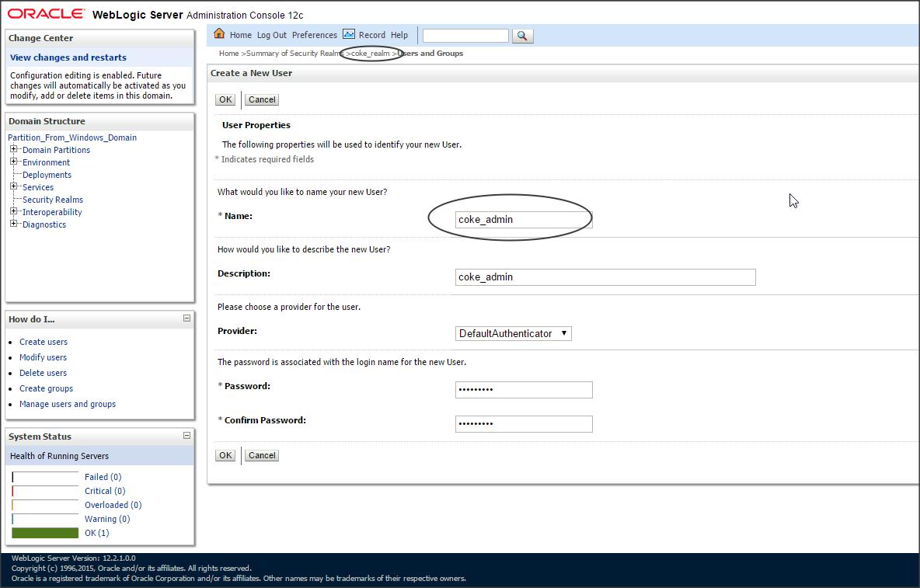
Task: Open Help in the toolbar
Action: [399, 35]
